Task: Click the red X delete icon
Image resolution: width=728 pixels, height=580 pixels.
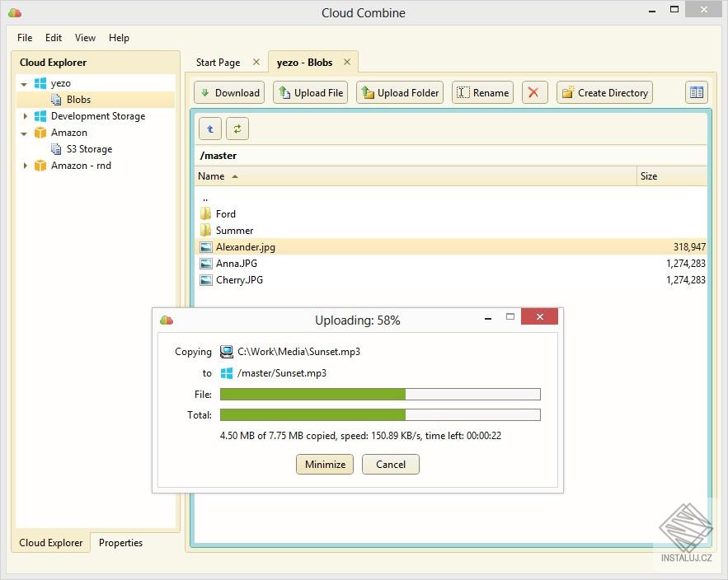Action: point(533,93)
